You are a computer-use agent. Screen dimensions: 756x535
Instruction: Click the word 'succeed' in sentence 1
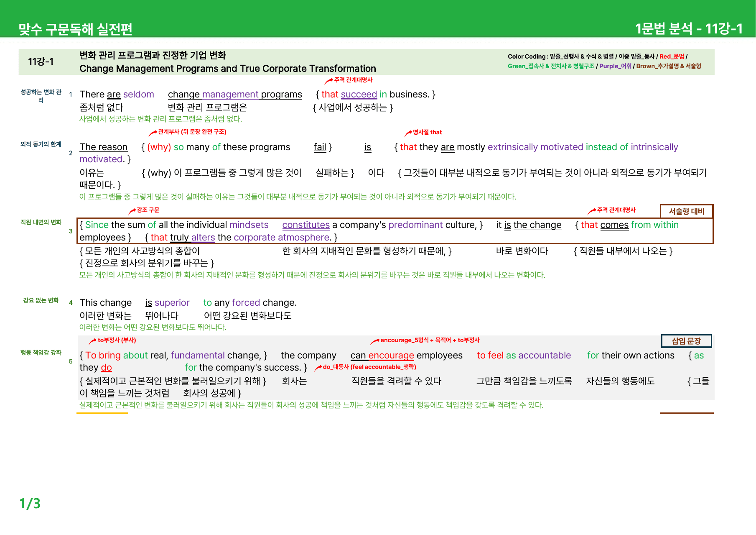tap(359, 95)
